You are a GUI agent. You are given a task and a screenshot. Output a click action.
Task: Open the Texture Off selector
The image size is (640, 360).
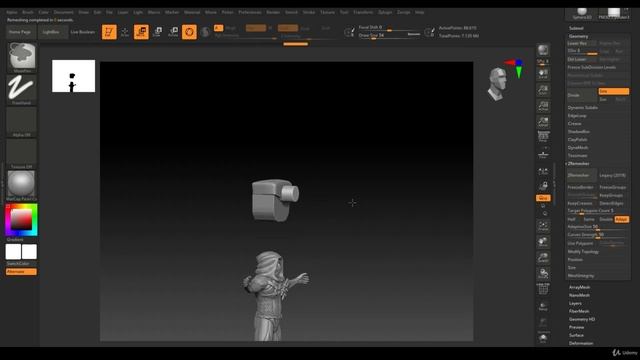coord(22,153)
